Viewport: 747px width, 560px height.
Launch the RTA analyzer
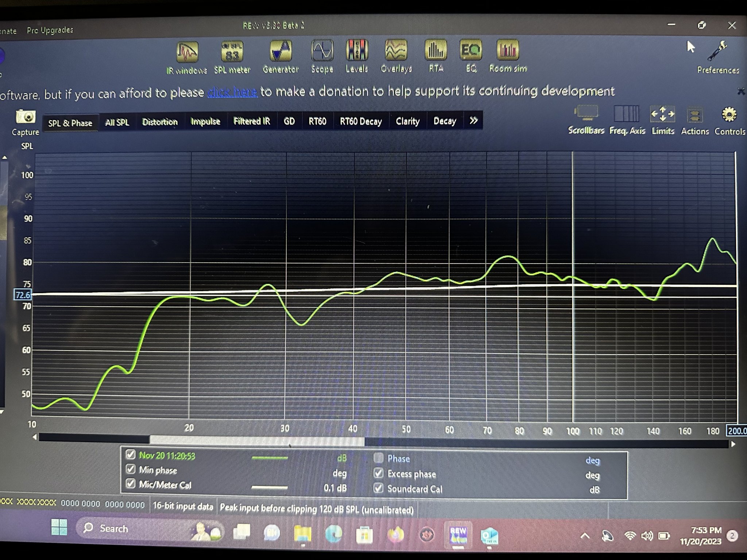[436, 56]
